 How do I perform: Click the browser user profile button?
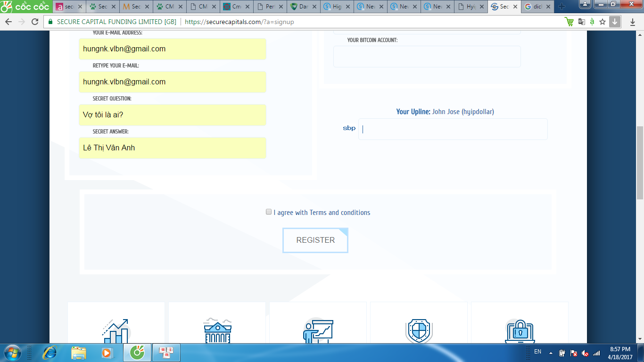[585, 4]
